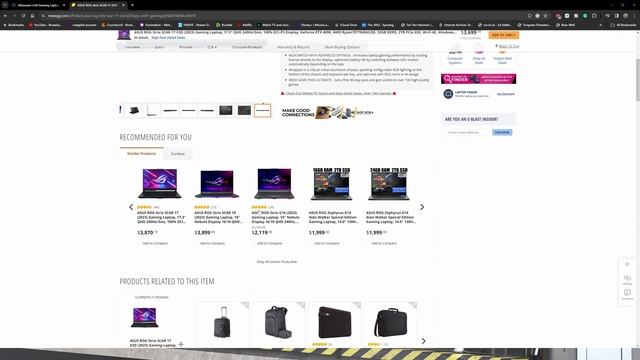
Task: Open the ROG Strix SCAR 17 product image
Action: [x=160, y=183]
